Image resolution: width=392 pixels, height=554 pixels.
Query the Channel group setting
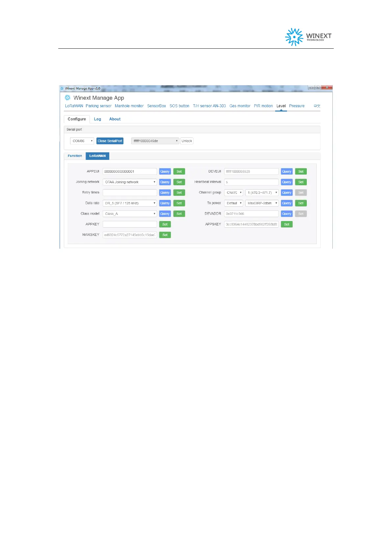[287, 192]
